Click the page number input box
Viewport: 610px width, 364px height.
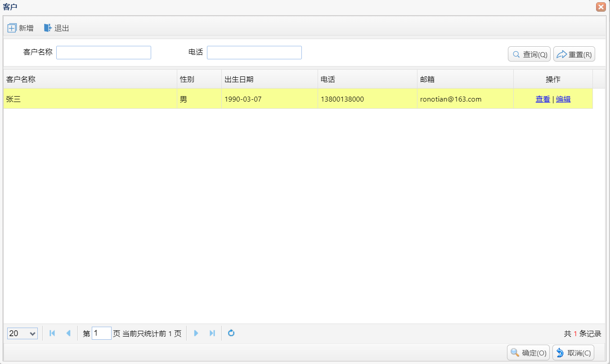[x=101, y=333]
